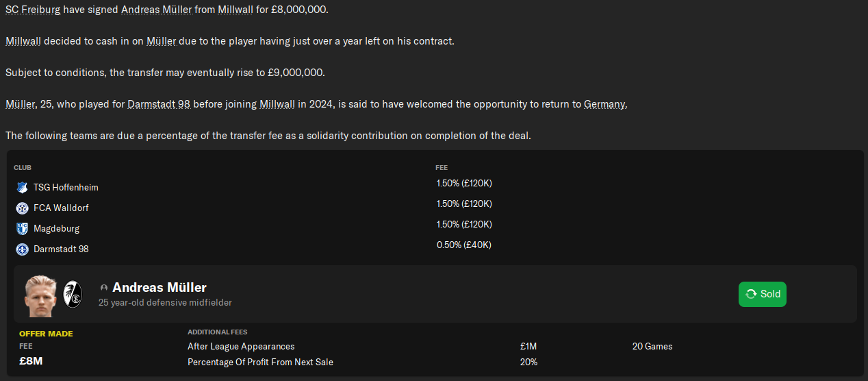Select Magdeburg club name in the solidarity table

[x=56, y=228]
